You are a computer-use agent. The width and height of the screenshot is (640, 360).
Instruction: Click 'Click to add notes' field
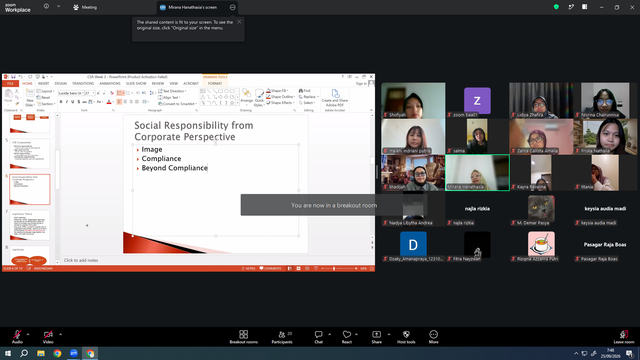pyautogui.click(x=81, y=260)
